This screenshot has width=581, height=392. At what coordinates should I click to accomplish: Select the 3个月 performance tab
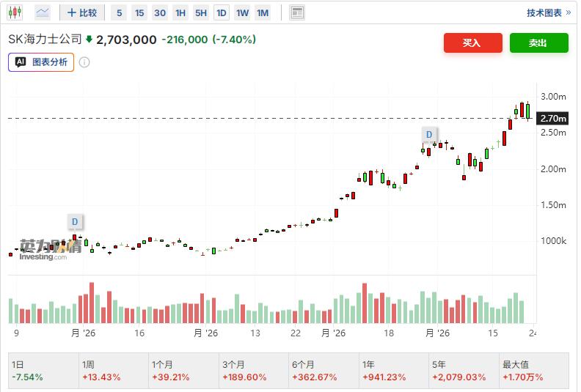point(253,371)
